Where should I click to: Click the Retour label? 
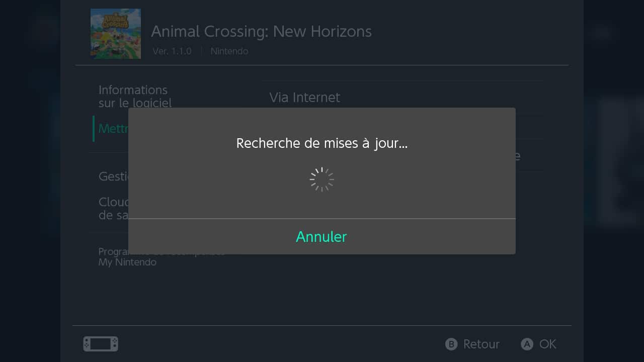(x=481, y=344)
